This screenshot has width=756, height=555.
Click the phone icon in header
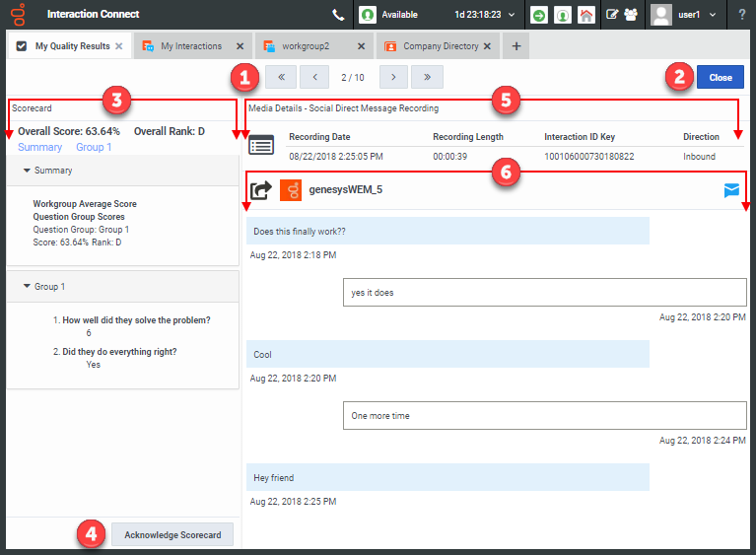338,15
